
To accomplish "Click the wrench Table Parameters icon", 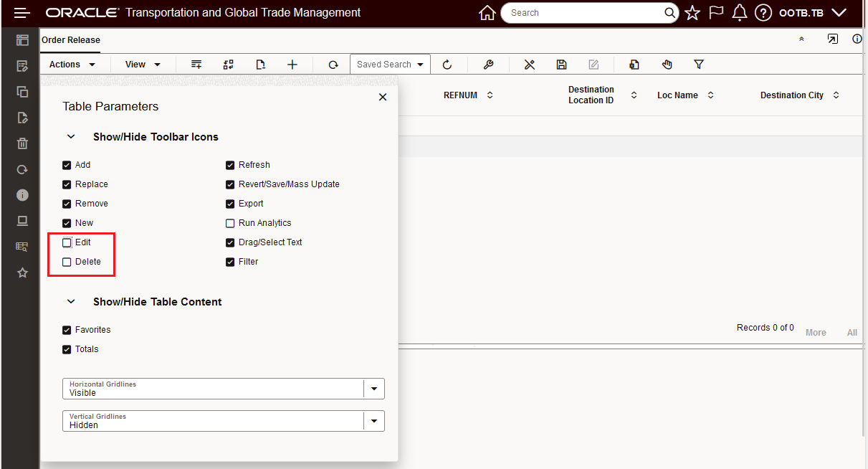I will click(488, 65).
